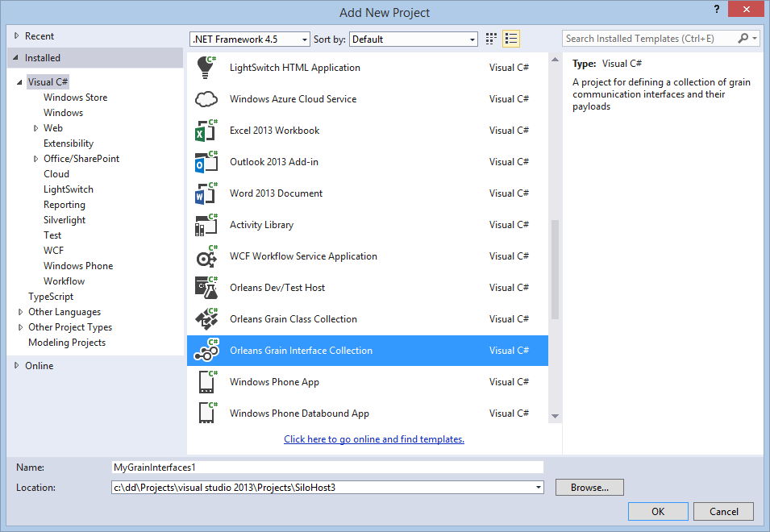770x532 pixels.
Task: Expand the Office/SharePoint tree node
Action: [36, 159]
